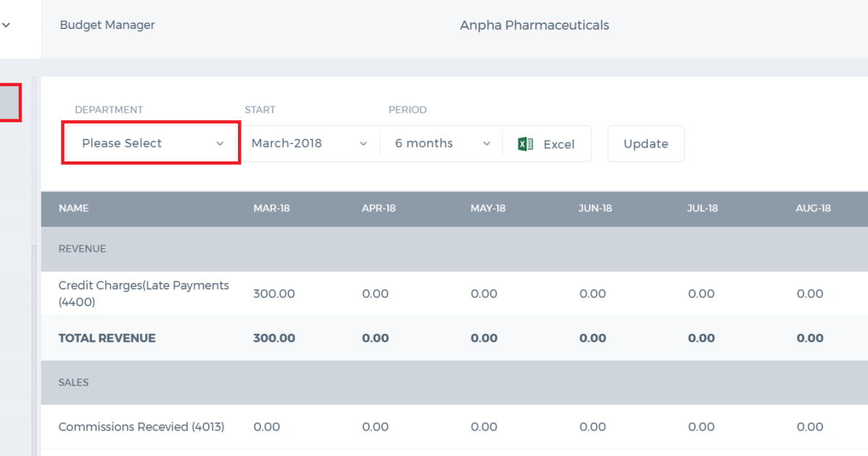Click the MAY-18 column header

[x=488, y=208]
